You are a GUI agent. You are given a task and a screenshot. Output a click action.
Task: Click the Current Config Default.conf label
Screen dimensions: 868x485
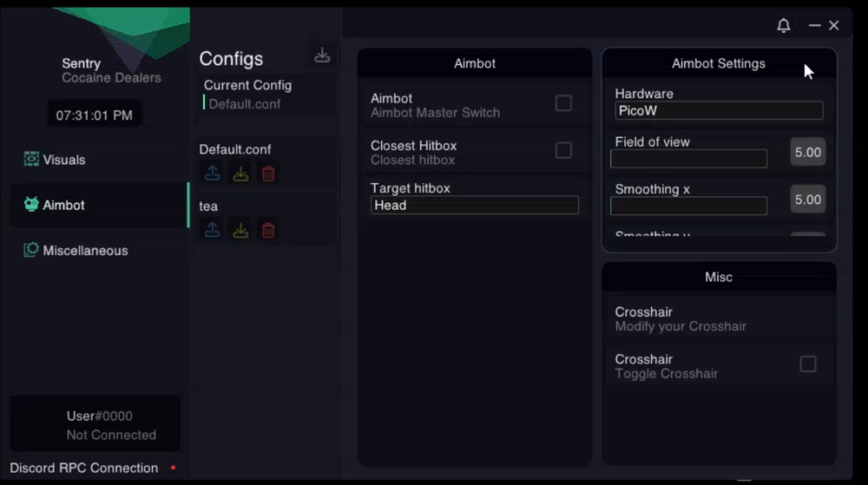click(x=245, y=104)
